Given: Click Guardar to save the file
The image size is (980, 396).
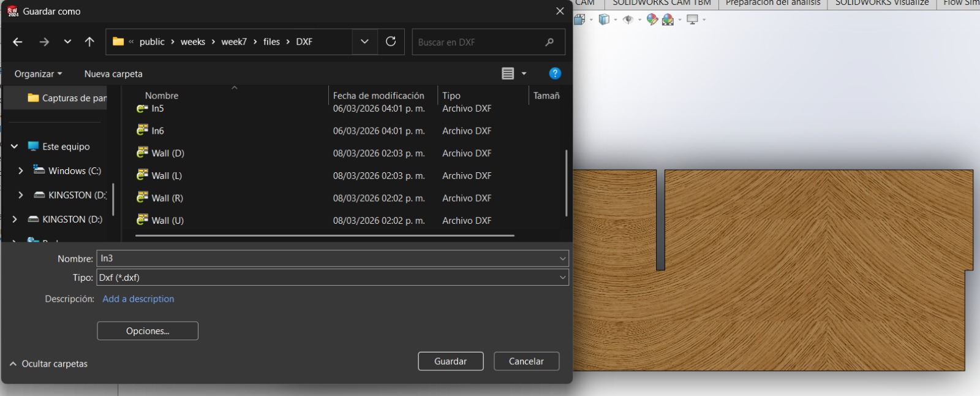Looking at the screenshot, I should coord(451,361).
